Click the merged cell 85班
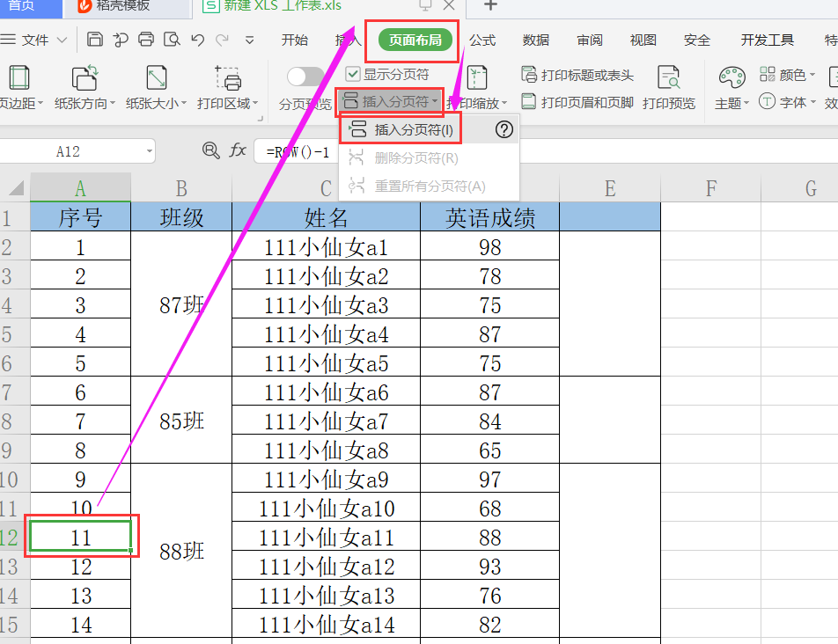 (x=181, y=421)
